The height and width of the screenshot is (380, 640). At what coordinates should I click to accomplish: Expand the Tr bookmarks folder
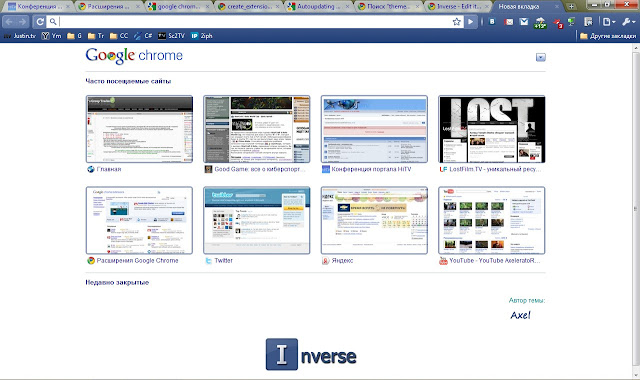click(96, 36)
